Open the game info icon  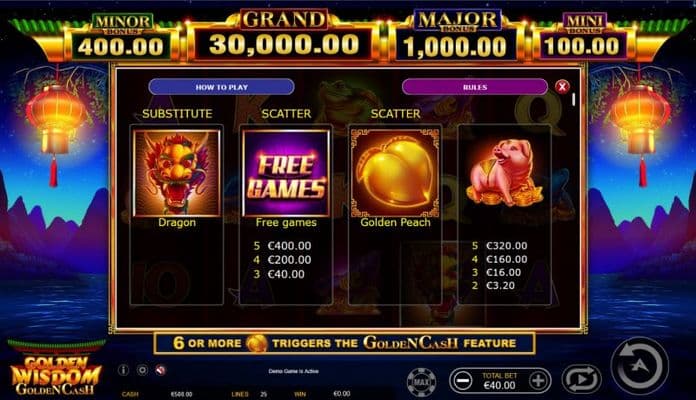(123, 370)
